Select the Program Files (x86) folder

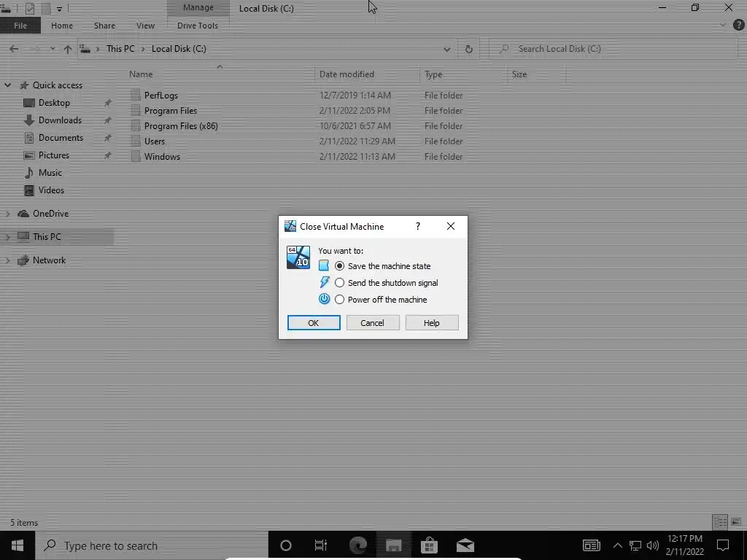tap(181, 126)
